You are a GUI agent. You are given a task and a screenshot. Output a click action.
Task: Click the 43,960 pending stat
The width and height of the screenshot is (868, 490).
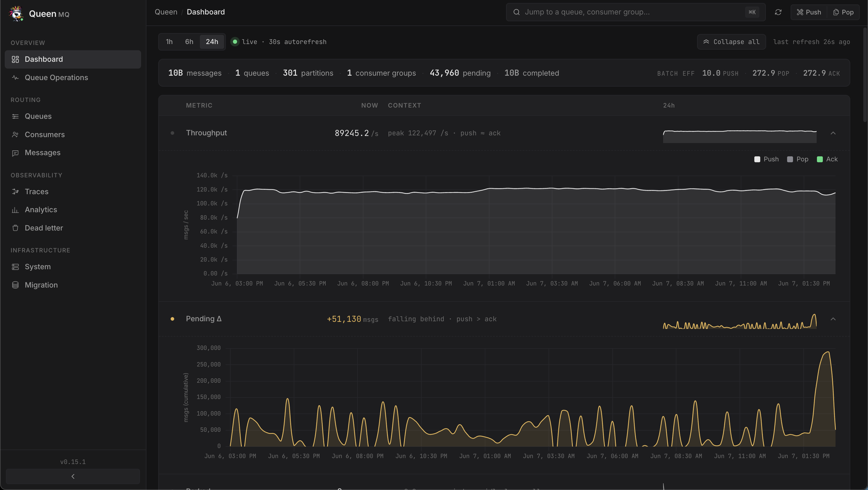click(x=460, y=73)
